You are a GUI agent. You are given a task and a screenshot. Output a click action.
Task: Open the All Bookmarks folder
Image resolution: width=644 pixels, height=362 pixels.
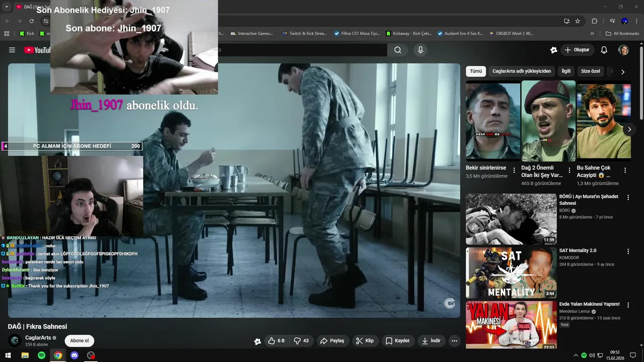click(x=622, y=34)
